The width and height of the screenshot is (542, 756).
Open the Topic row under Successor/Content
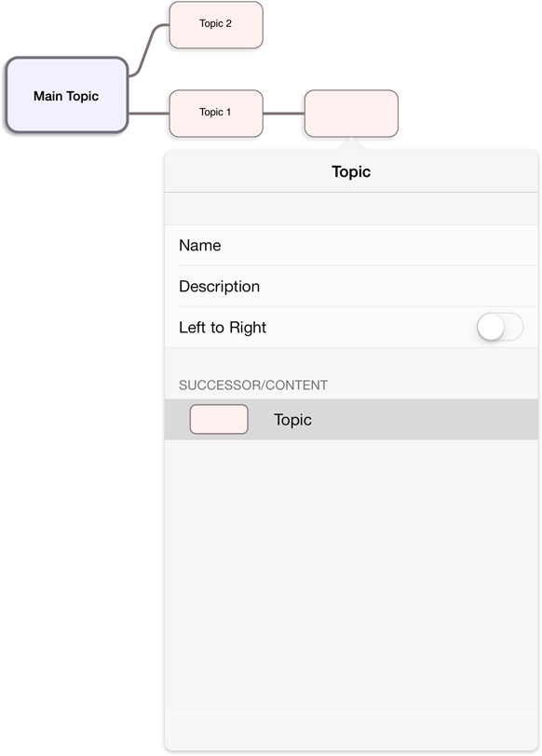point(351,420)
